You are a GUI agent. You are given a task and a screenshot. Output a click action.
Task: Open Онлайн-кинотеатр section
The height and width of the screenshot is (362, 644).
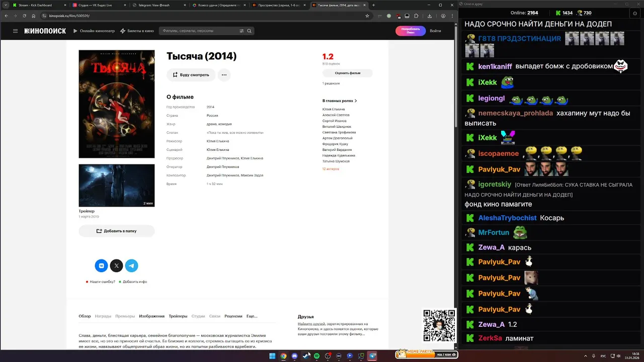[94, 31]
